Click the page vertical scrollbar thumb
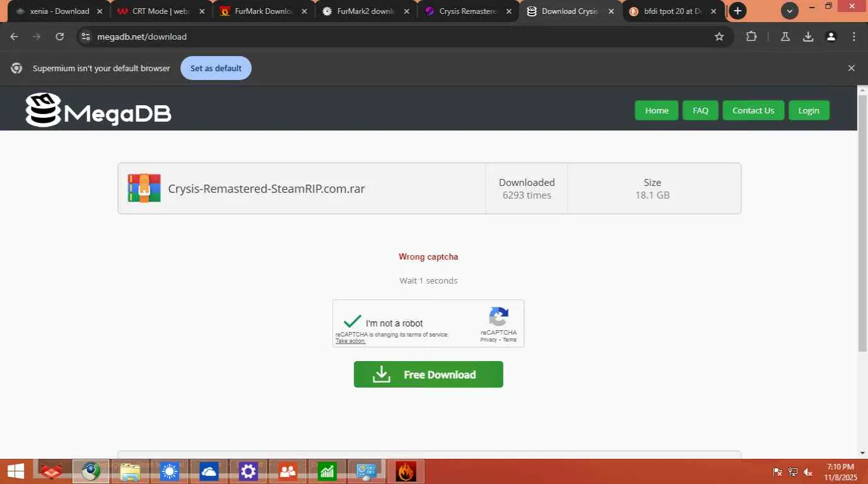868x484 pixels. tap(863, 223)
